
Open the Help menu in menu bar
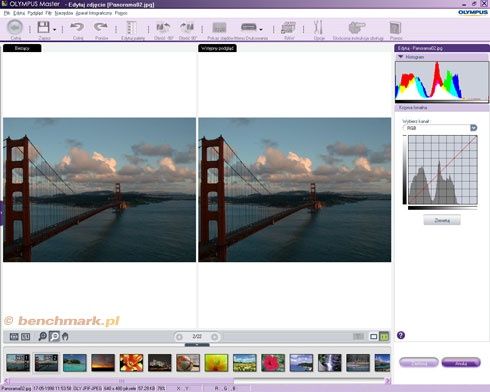tap(121, 13)
